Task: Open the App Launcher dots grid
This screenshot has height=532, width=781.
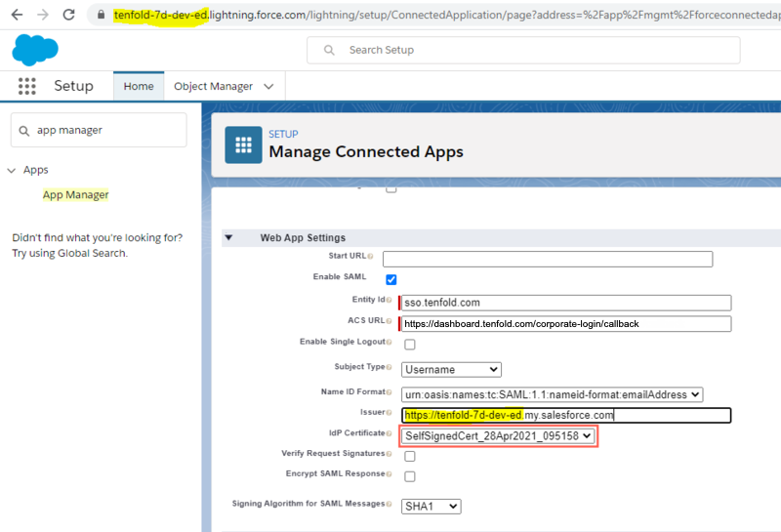Action: [x=27, y=86]
